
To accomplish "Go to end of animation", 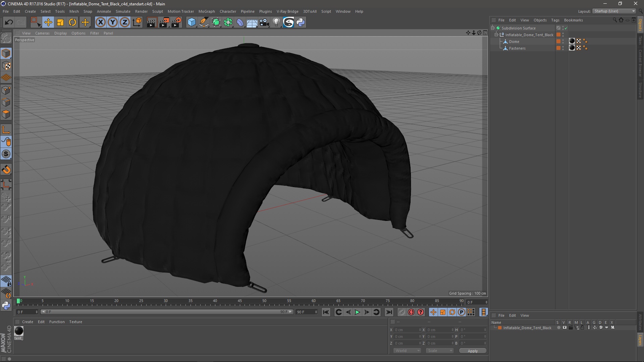I will pos(389,312).
